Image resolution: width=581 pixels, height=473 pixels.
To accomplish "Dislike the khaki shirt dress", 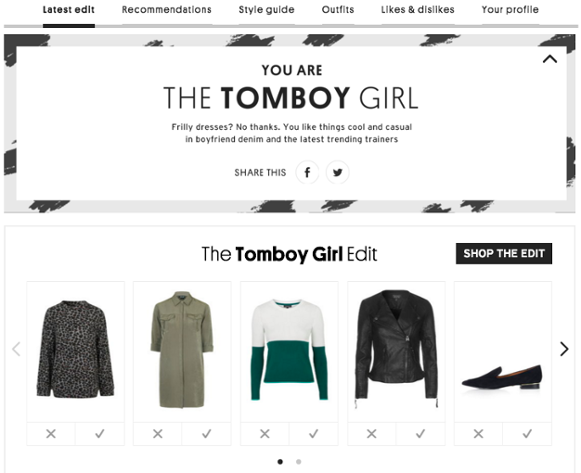I will [x=158, y=434].
